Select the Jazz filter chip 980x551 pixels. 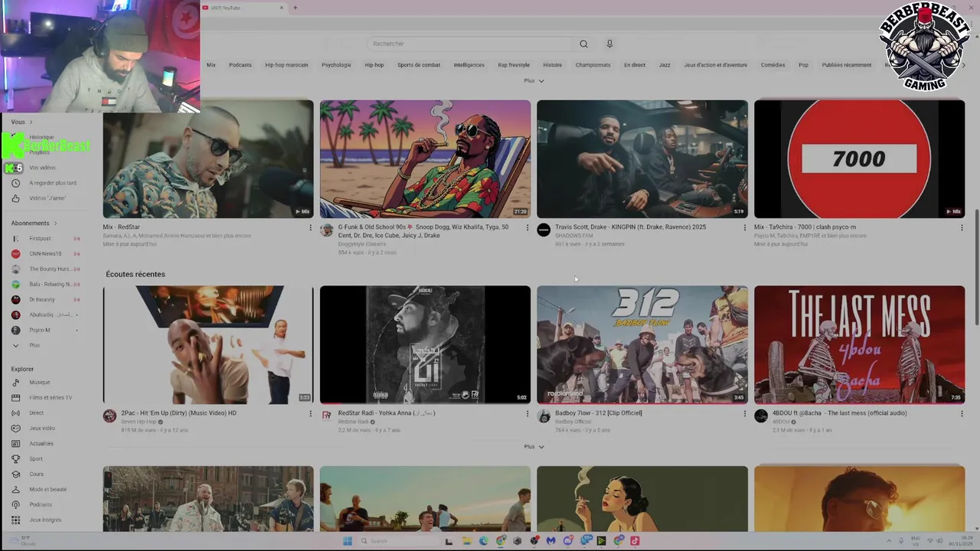click(x=665, y=65)
